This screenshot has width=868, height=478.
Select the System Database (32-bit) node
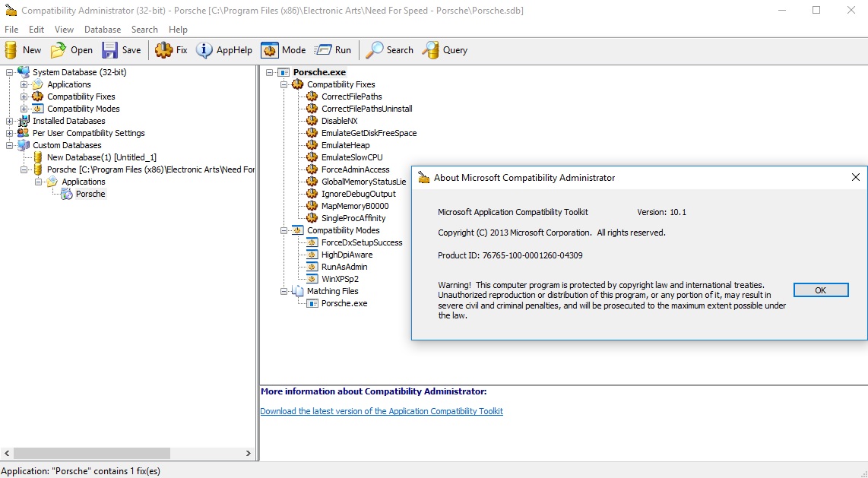tap(79, 72)
